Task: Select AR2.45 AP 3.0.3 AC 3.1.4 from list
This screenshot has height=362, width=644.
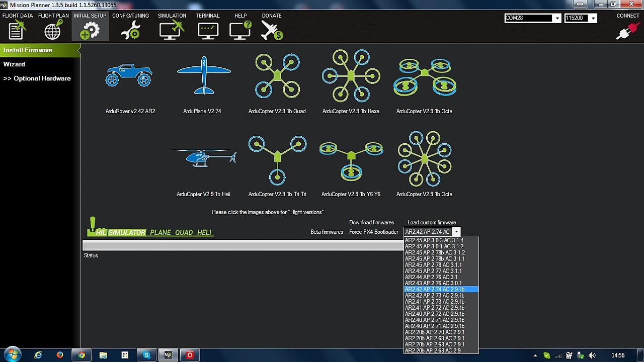Action: pyautogui.click(x=434, y=240)
